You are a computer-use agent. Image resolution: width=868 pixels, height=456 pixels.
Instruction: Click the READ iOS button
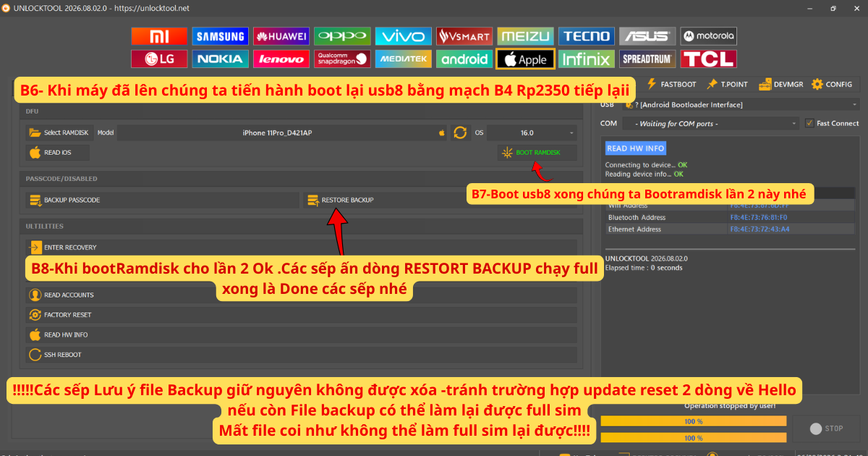(x=58, y=153)
